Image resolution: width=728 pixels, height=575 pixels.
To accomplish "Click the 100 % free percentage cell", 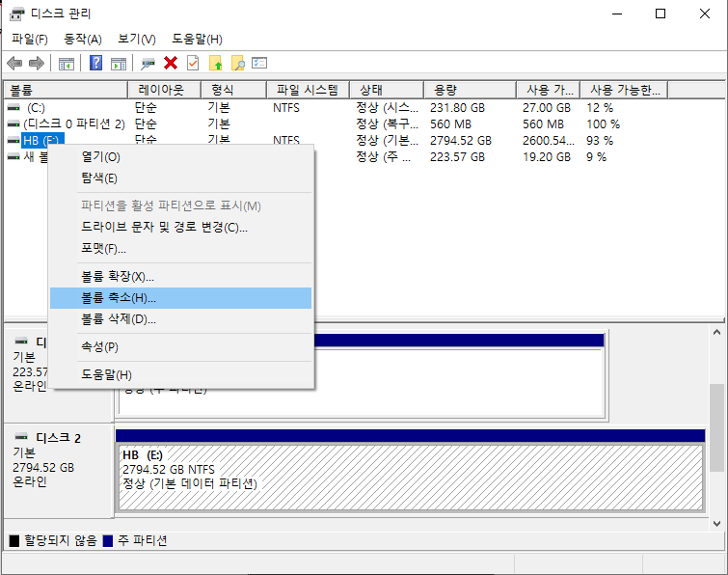I will (603, 124).
